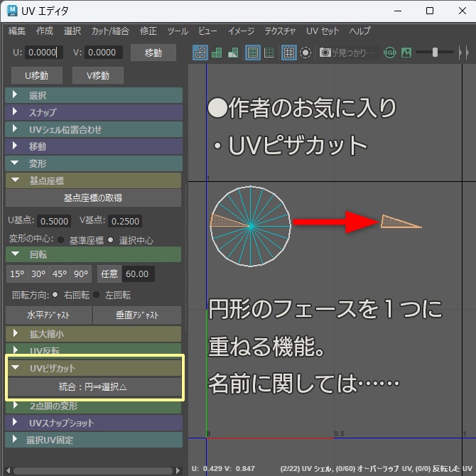This screenshot has height=476, width=476.
Task: Toggle the UV grid display icon
Action: [x=289, y=53]
